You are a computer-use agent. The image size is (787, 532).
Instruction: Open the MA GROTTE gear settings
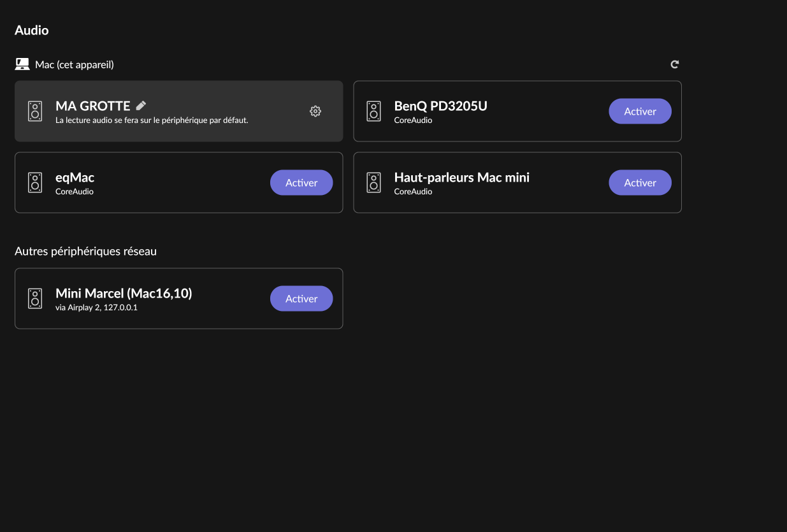(315, 111)
